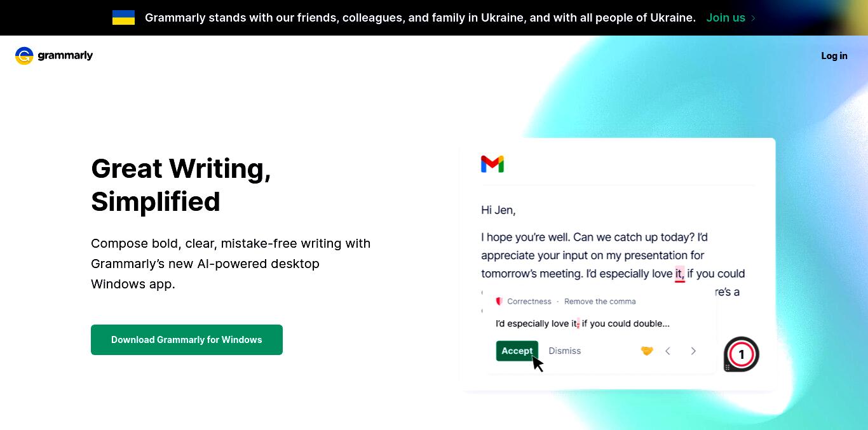Click the Grammarly badge showing 1 alert
Viewport: 868px width, 430px height.
(x=742, y=354)
